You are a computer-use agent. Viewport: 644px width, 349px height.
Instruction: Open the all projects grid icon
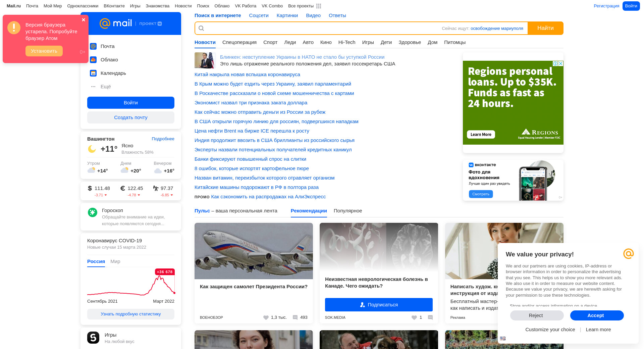(x=319, y=6)
